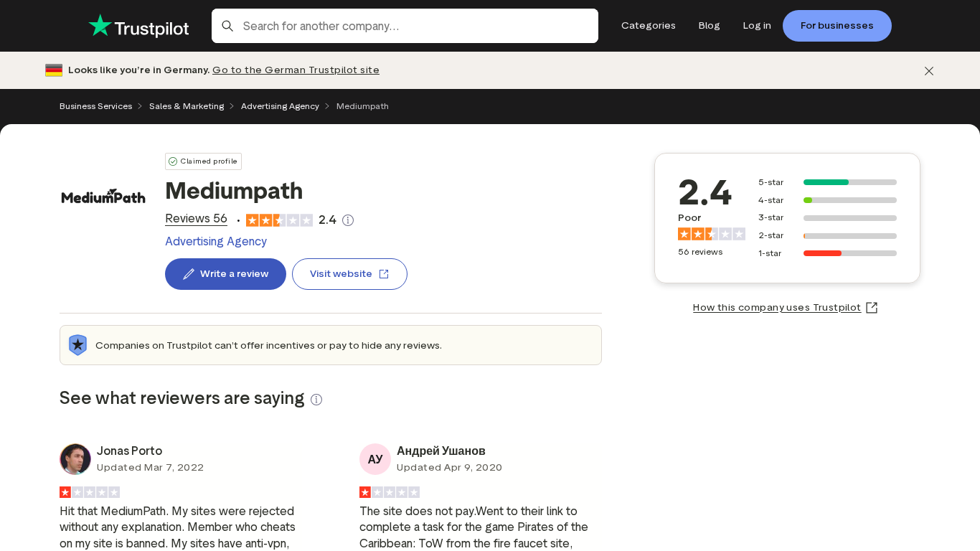The width and height of the screenshot is (980, 551).
Task: Open the info tooltip next to the 2.4 rating
Action: coord(348,220)
